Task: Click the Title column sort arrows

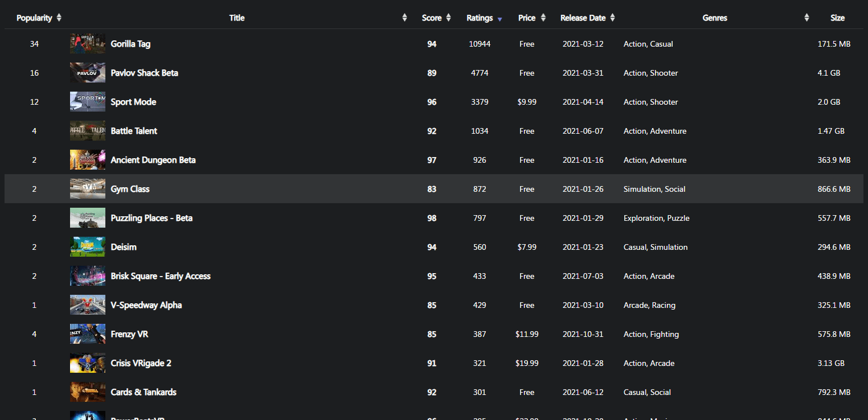Action: (x=404, y=18)
